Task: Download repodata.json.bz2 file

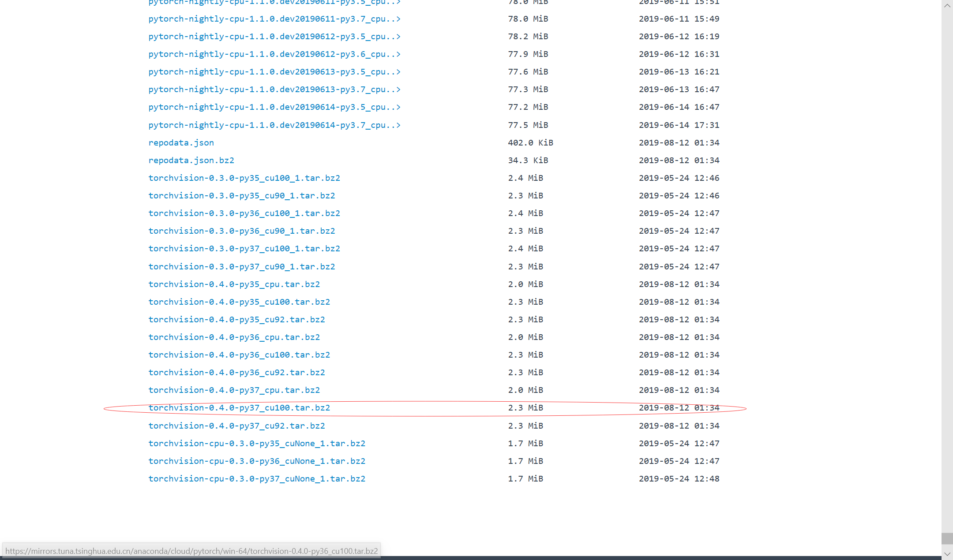Action: click(191, 161)
